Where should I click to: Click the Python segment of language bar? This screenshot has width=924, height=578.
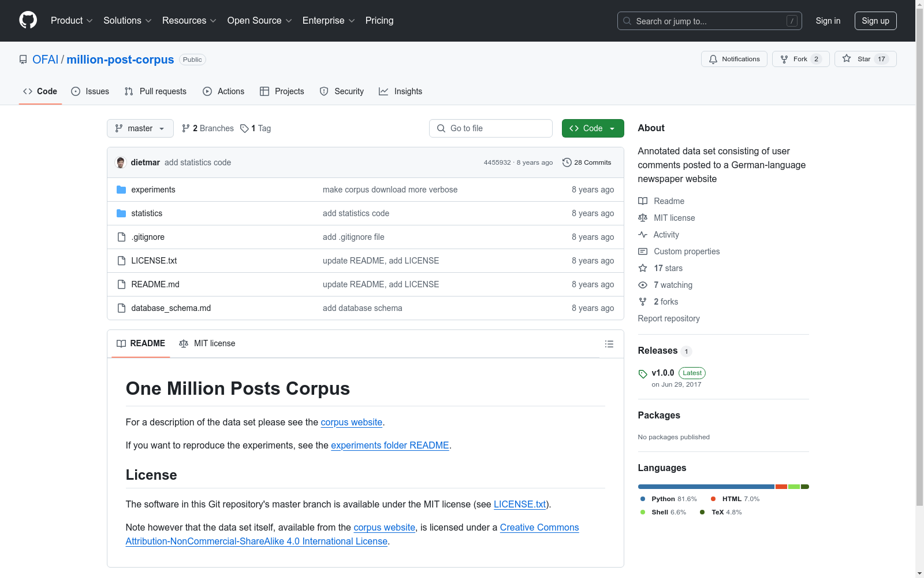pos(706,487)
